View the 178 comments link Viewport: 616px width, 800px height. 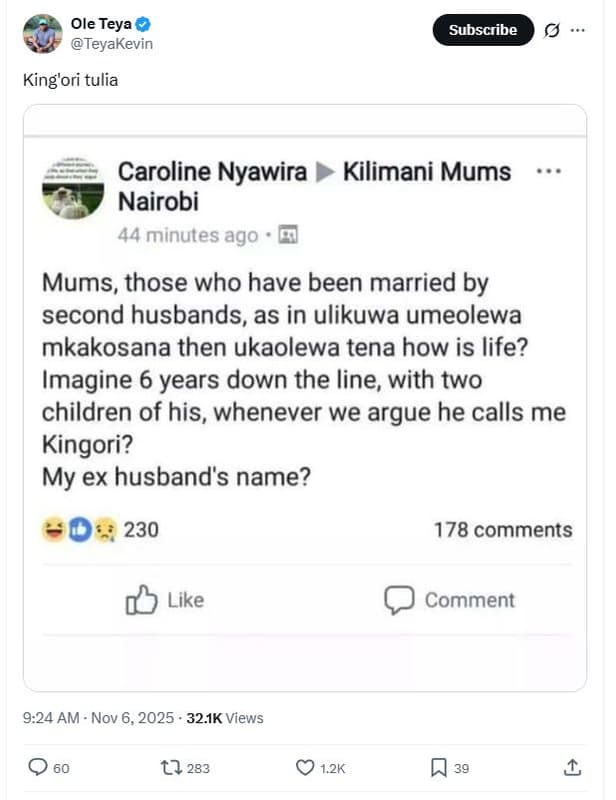506,529
